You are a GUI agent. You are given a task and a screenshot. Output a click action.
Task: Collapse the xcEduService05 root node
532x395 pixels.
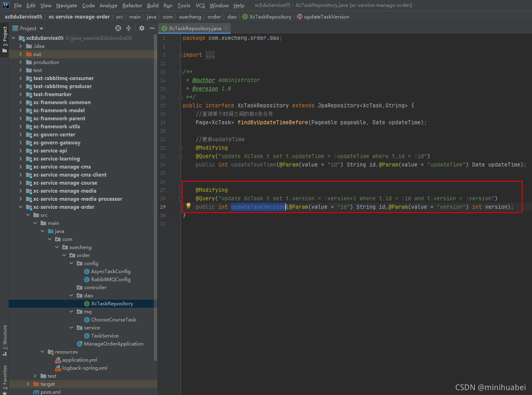point(13,38)
